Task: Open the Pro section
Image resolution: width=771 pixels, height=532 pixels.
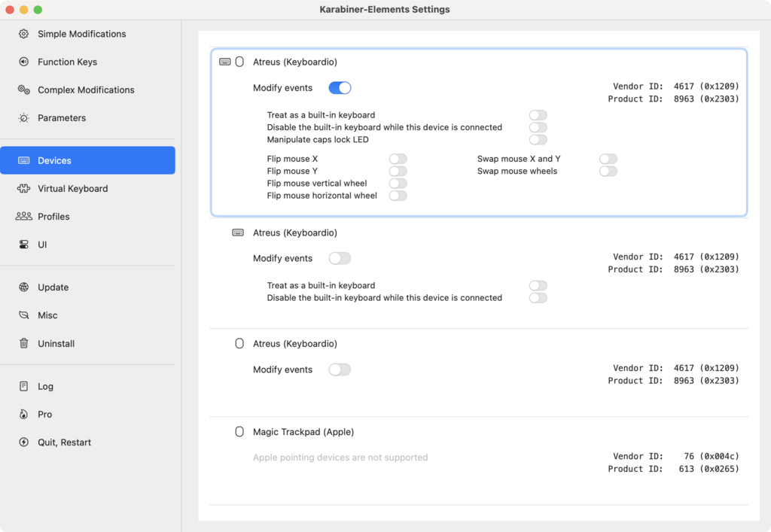Action: coord(87,414)
